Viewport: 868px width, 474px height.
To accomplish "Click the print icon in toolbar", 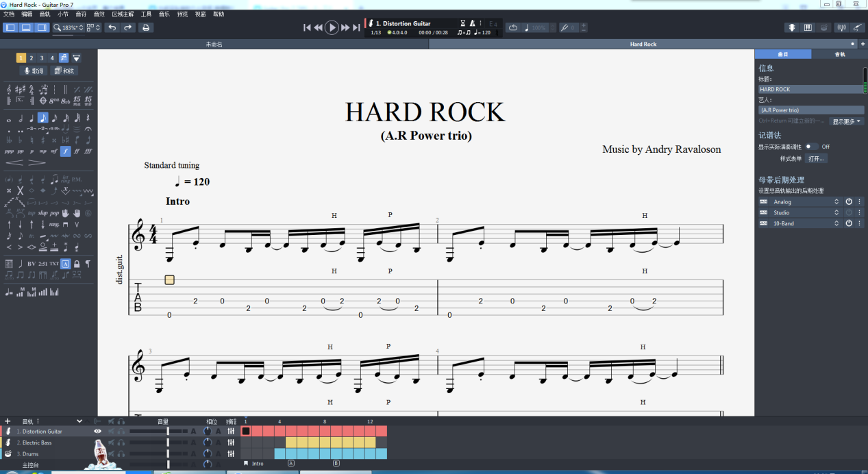I will [145, 27].
